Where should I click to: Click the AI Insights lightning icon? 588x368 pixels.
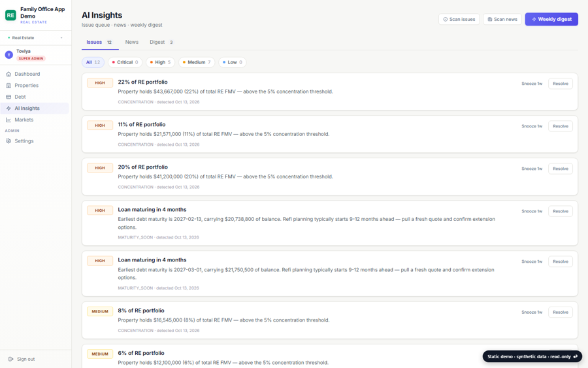click(x=8, y=109)
